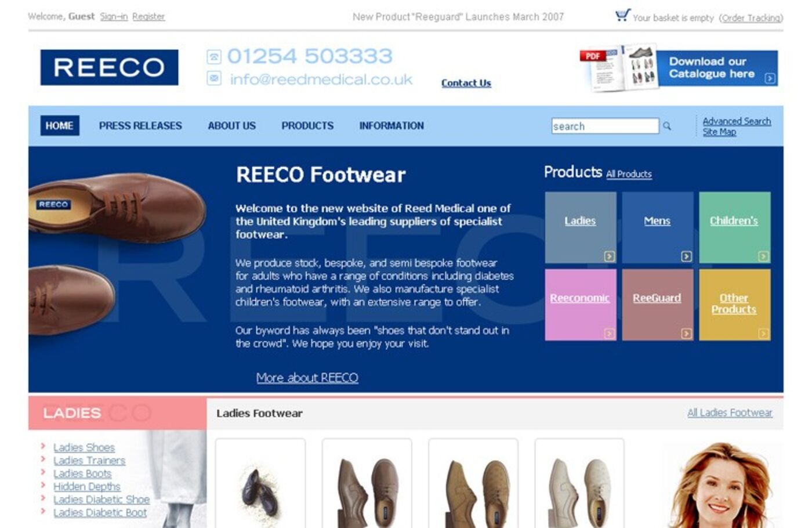Click the arrow on Download Catalogue banner
This screenshot has height=528, width=812.
(x=770, y=78)
